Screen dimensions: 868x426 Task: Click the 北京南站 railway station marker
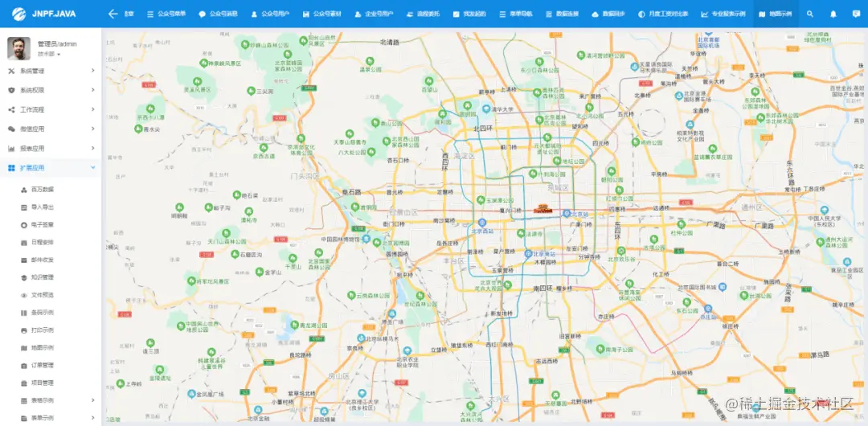coord(528,253)
